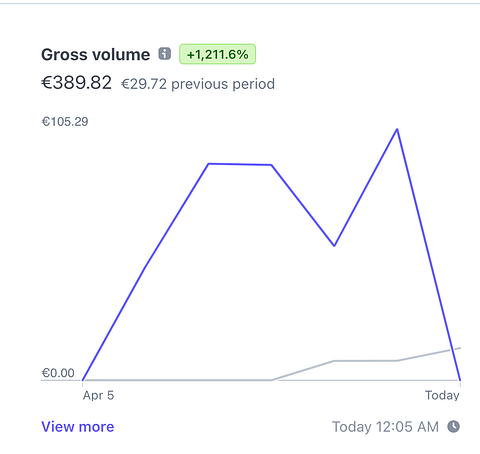Click the €105.29 y-axis label
The height and width of the screenshot is (454, 480).
(65, 122)
